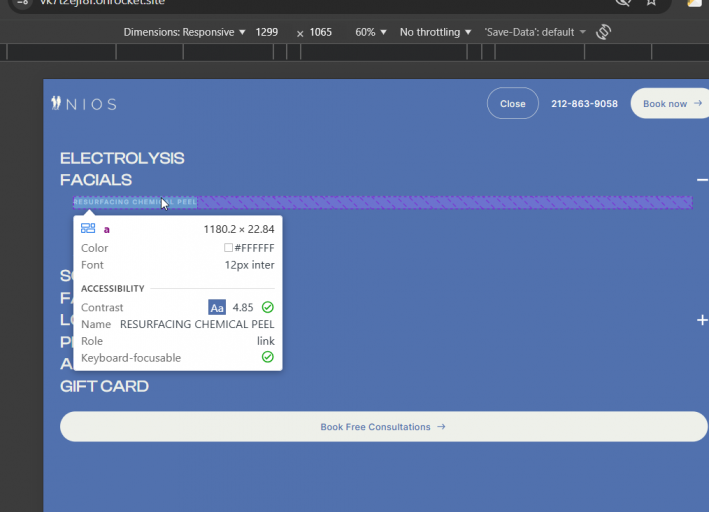Click the Book now button

pos(670,104)
